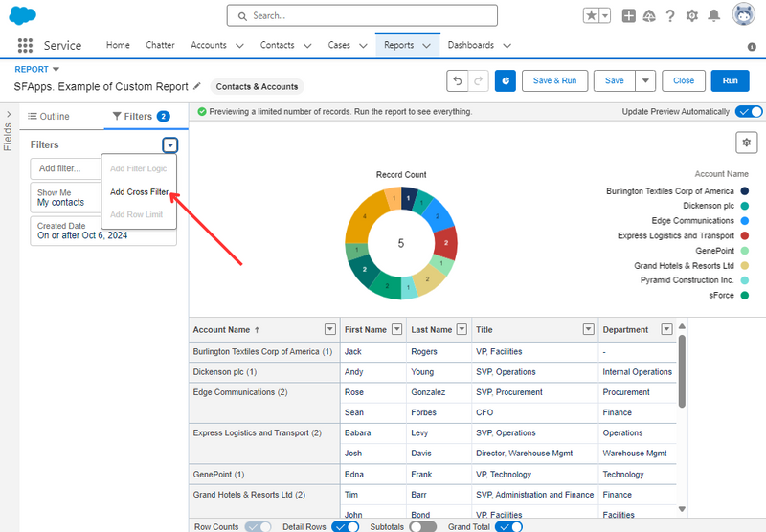766x532 pixels.
Task: Open the Accounts tab dropdown chevron
Action: point(239,46)
